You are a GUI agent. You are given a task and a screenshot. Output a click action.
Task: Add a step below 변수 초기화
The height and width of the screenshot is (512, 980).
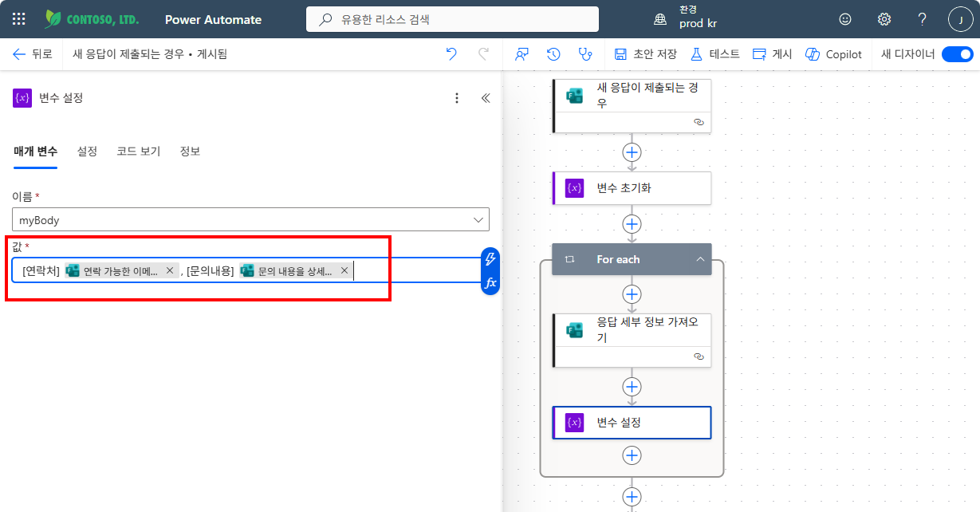coord(632,223)
